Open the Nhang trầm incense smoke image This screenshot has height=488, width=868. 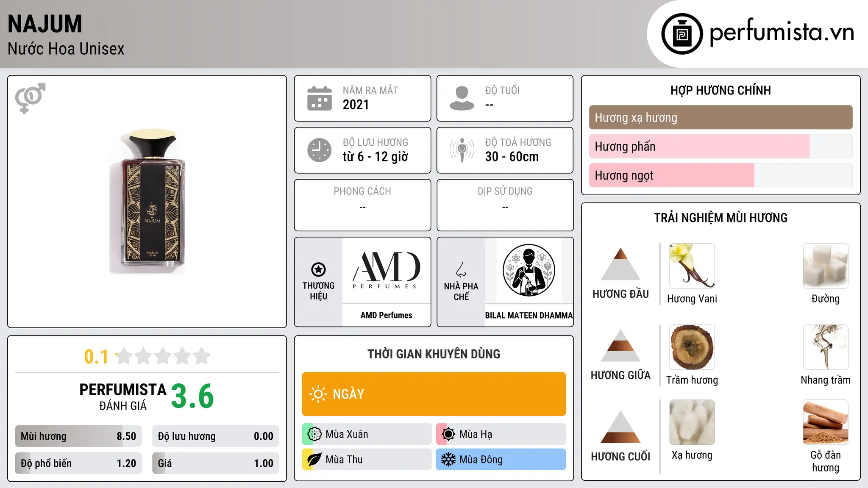point(826,347)
